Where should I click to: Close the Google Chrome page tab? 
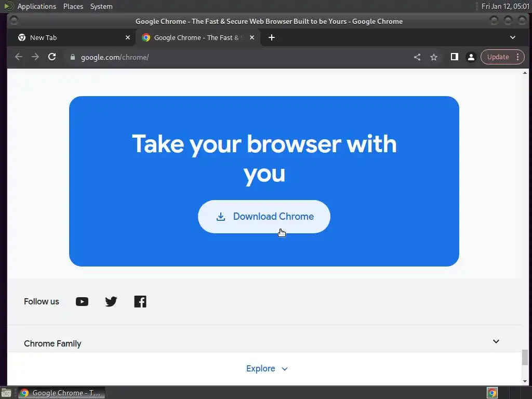tap(252, 37)
